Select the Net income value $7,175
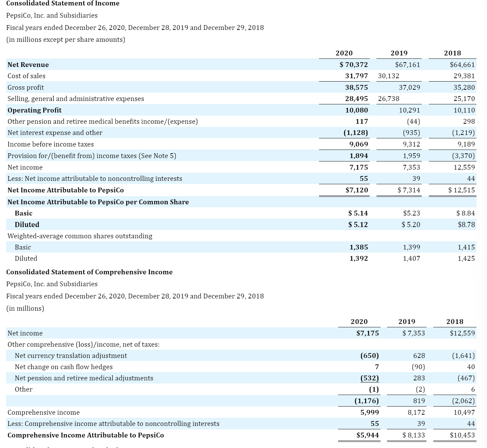This screenshot has width=487, height=448. click(368, 333)
